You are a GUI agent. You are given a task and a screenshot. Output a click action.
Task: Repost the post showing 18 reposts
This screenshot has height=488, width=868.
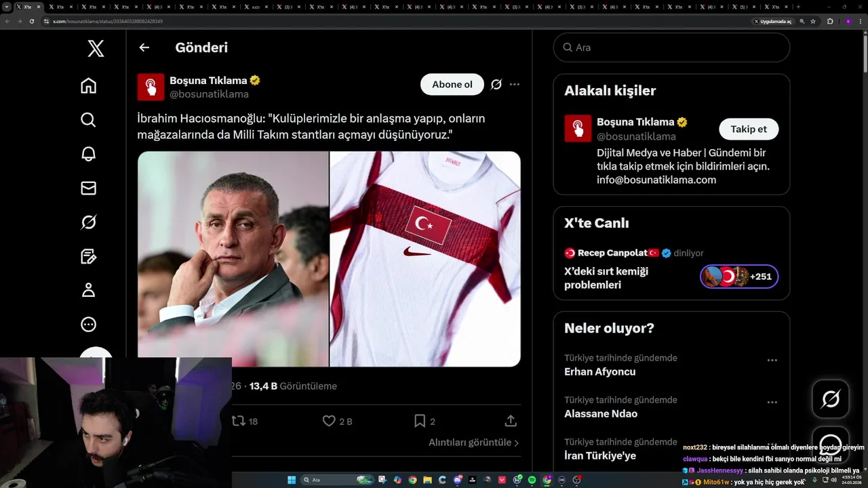(x=245, y=421)
